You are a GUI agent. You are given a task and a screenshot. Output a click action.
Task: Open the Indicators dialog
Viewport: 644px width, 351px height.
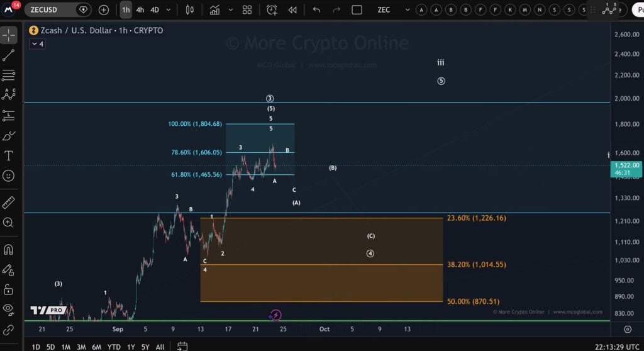coord(214,10)
